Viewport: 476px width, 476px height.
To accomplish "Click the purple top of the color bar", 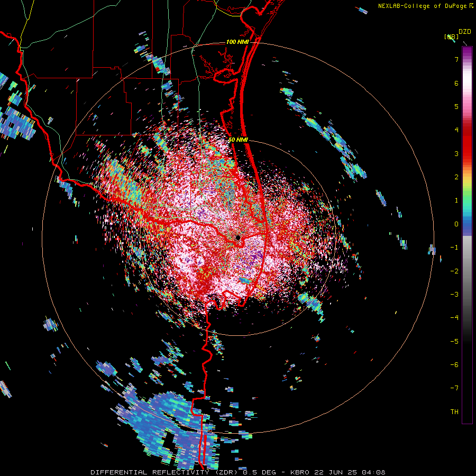I will point(467,52).
